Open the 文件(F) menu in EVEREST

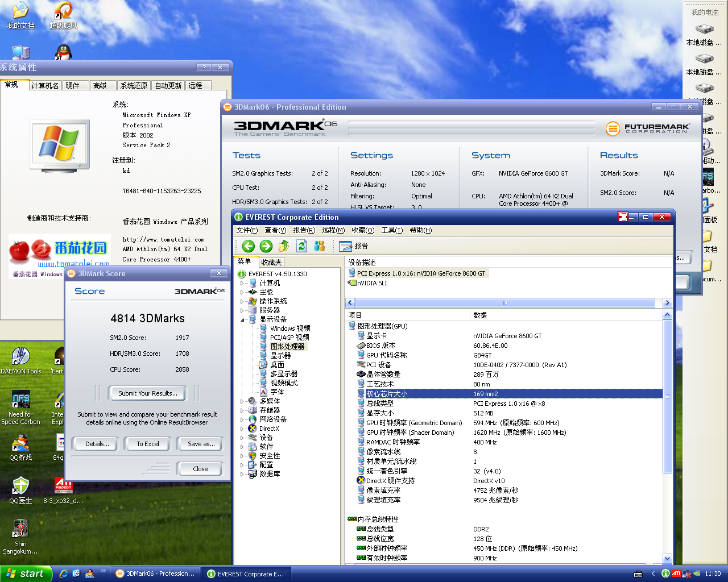click(x=247, y=230)
